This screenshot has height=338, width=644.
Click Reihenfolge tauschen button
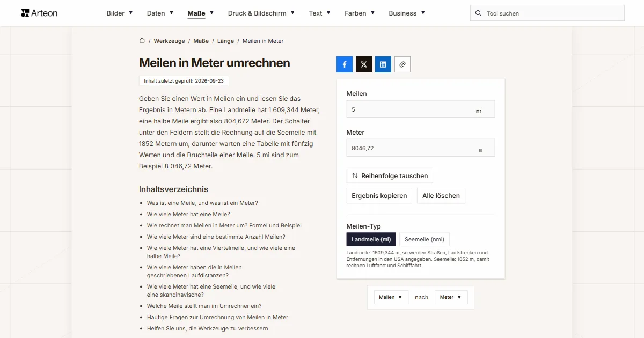390,175
